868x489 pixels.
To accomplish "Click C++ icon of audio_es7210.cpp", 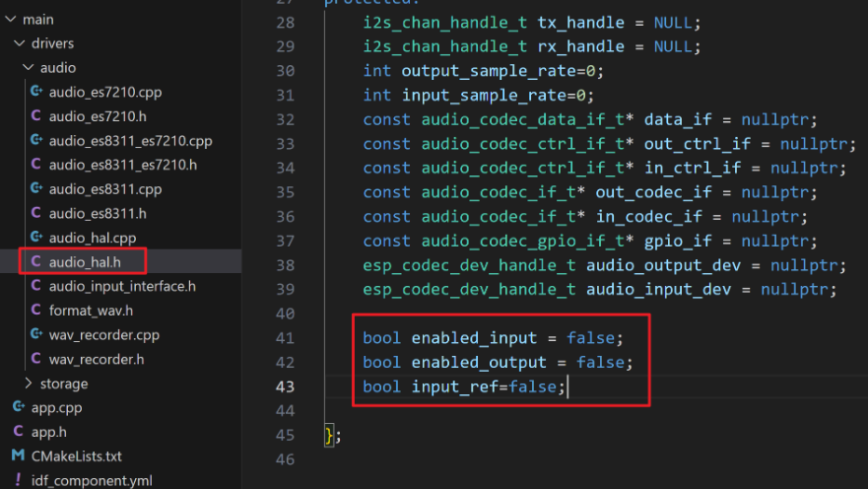I will pyautogui.click(x=36, y=91).
